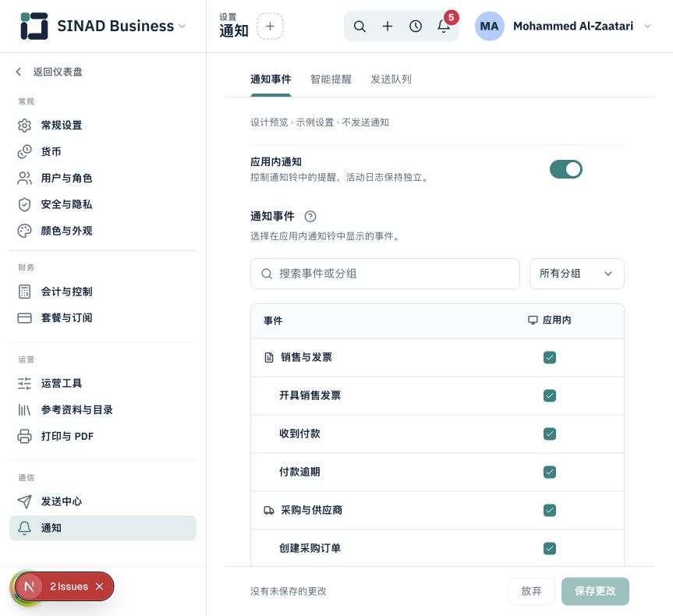Click the users icon for 用户与角色
The width and height of the screenshot is (673, 616).
(x=24, y=178)
